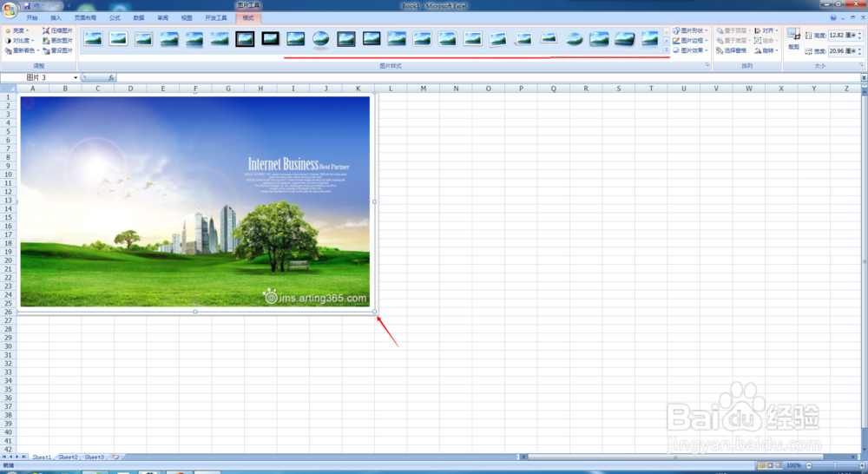Switch to the 视图 tab

click(x=187, y=17)
